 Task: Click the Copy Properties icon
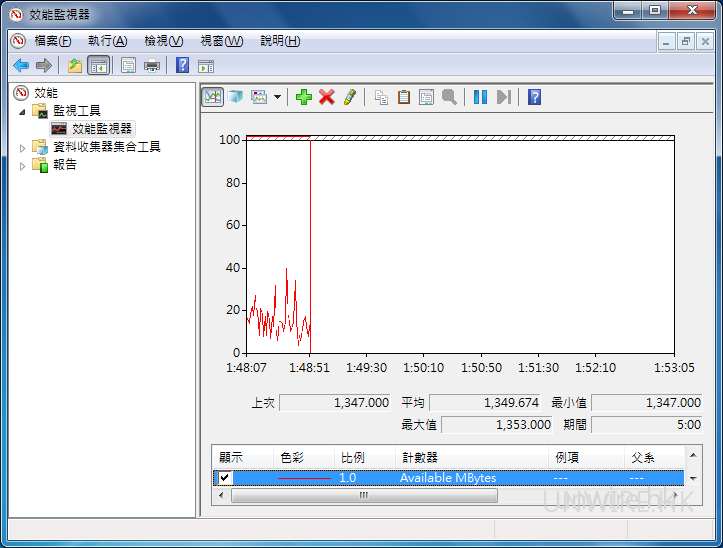click(381, 97)
